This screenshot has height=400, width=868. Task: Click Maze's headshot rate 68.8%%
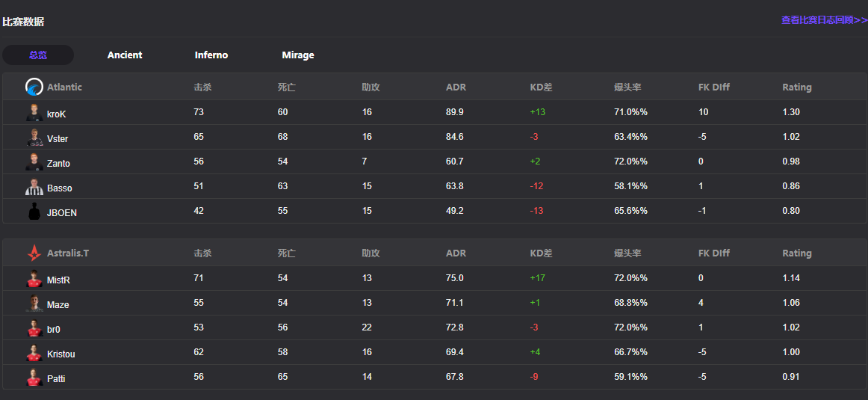tap(631, 303)
